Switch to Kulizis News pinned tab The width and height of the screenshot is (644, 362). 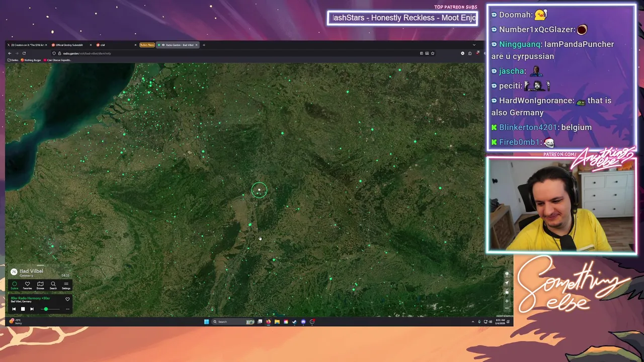[x=147, y=45]
